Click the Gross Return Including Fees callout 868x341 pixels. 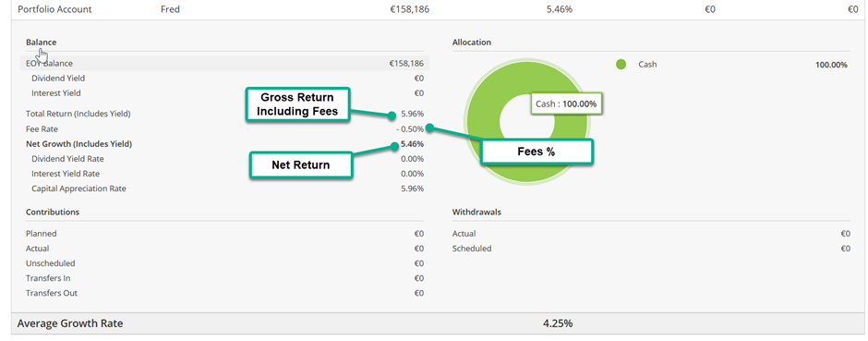coord(297,105)
